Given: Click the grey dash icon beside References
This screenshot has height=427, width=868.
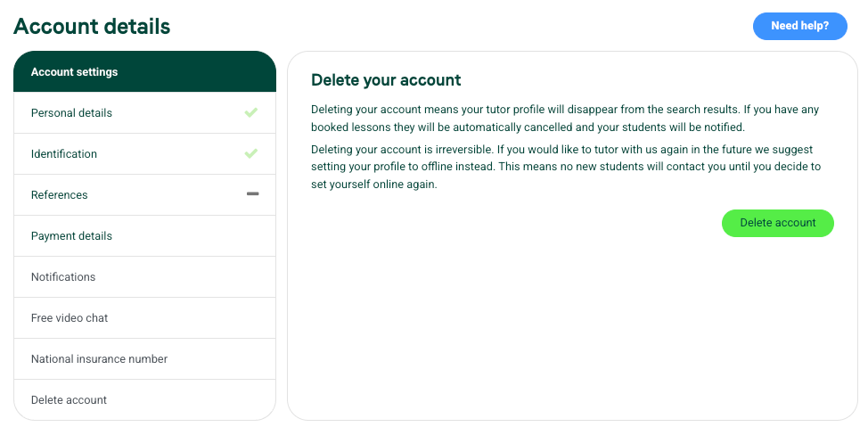Looking at the screenshot, I should [252, 193].
